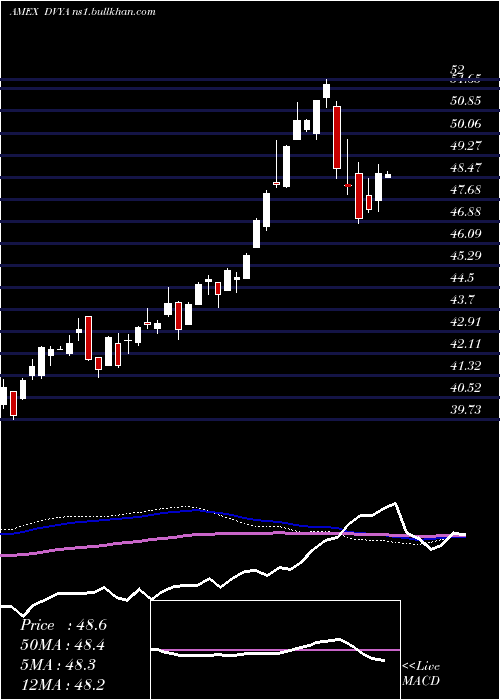500x700 pixels.
Task: Select the 41.32 price axis label
Action: click(x=466, y=366)
